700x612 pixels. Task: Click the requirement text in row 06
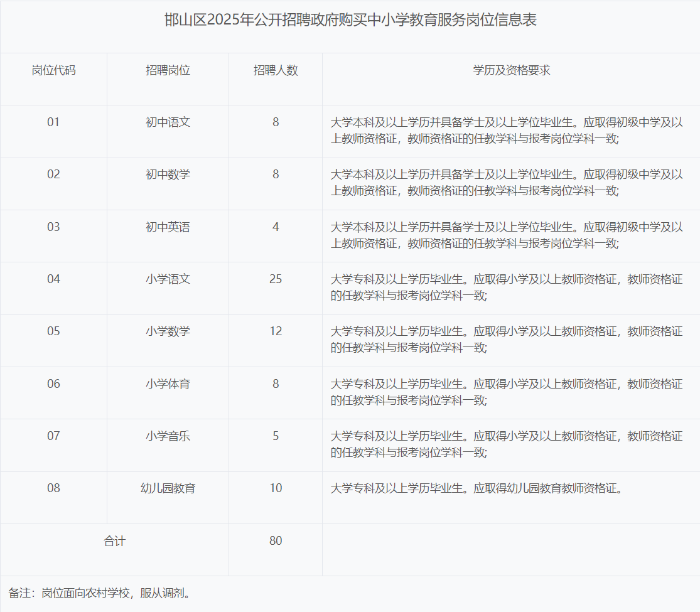507,392
